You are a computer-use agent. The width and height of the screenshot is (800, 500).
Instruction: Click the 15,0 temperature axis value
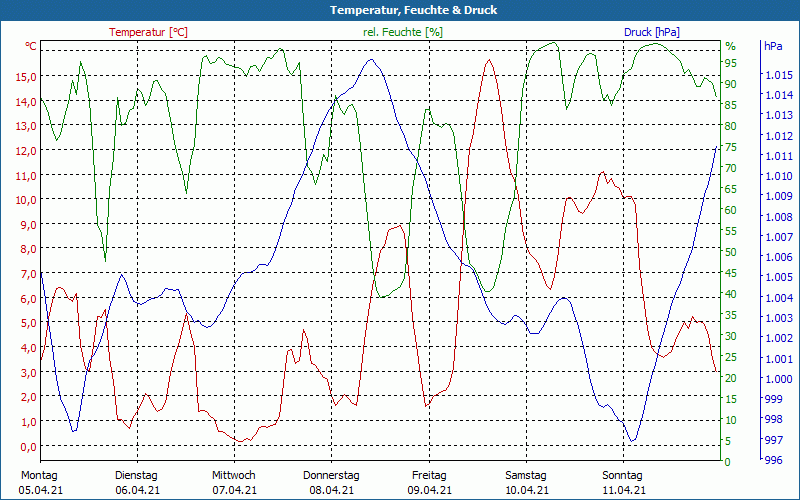(27, 76)
